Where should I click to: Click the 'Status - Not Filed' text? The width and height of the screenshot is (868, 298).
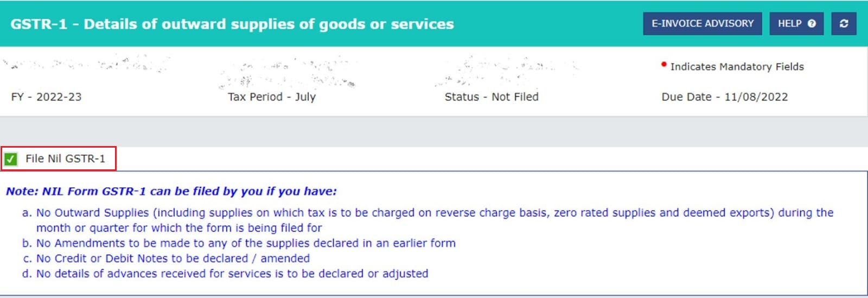click(491, 97)
